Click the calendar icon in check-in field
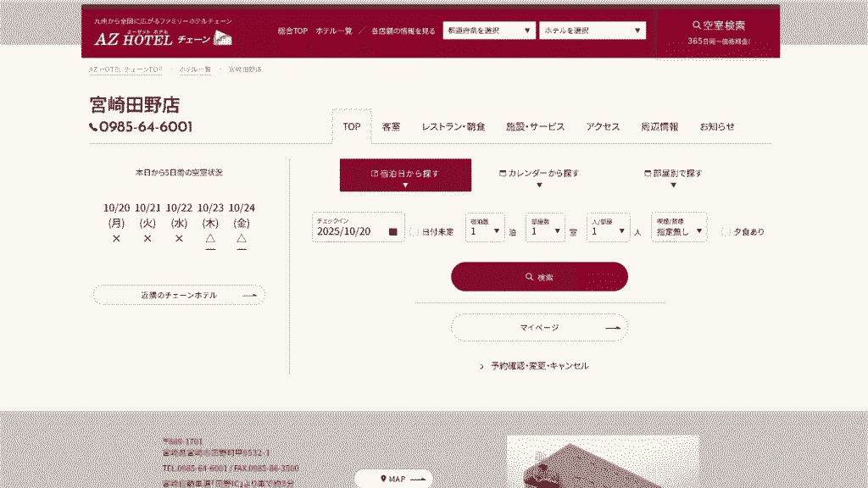Viewport: 868px width, 488px height. [392, 231]
